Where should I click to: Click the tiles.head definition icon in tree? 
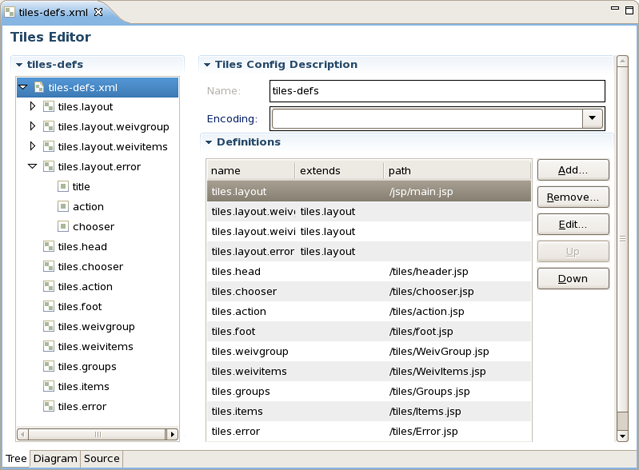pos(48,247)
